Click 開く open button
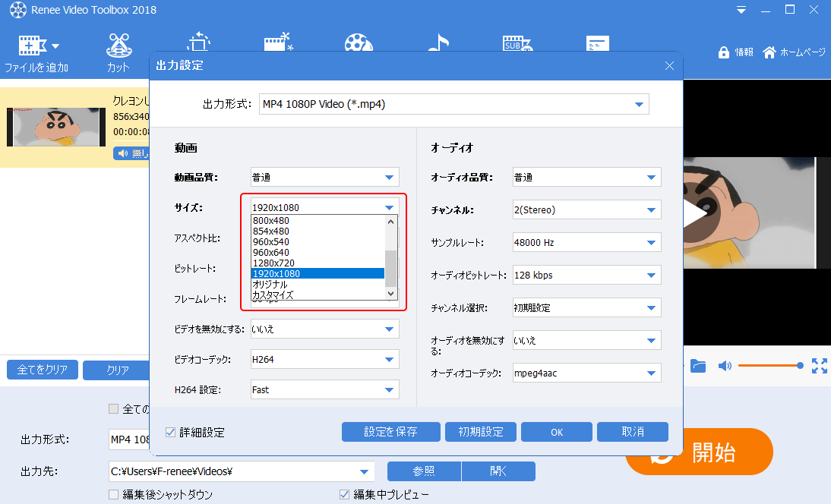This screenshot has width=831, height=504. (x=499, y=471)
